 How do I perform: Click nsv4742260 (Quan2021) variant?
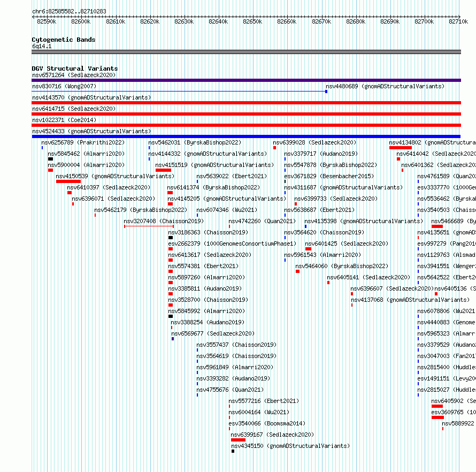262,221
